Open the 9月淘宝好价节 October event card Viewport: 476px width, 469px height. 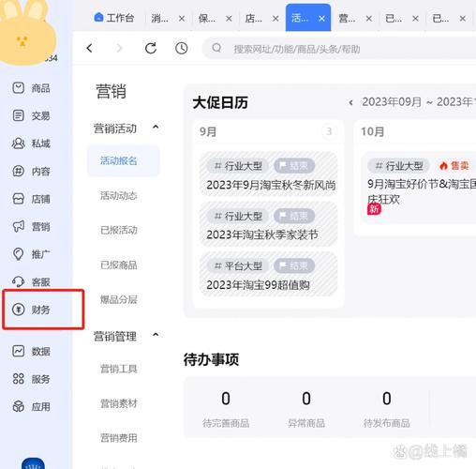(x=419, y=188)
